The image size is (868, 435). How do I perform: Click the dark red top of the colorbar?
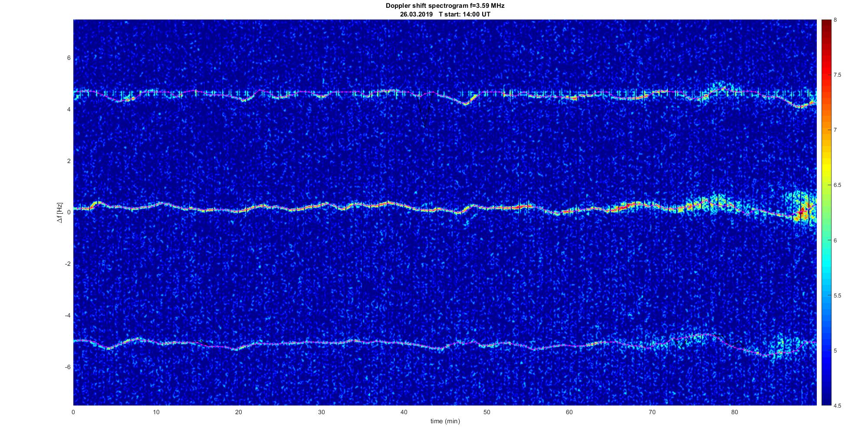(x=826, y=24)
